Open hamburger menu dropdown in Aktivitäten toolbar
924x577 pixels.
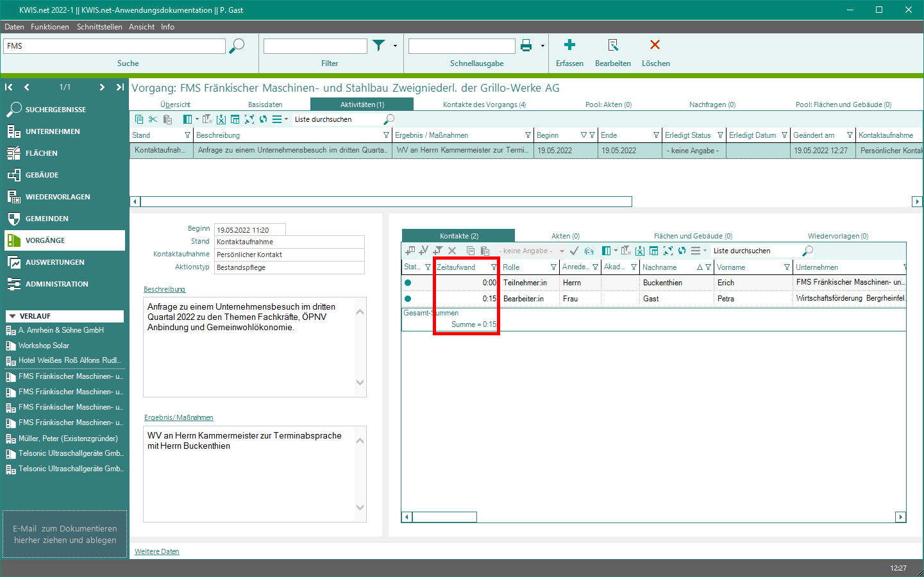click(x=286, y=119)
